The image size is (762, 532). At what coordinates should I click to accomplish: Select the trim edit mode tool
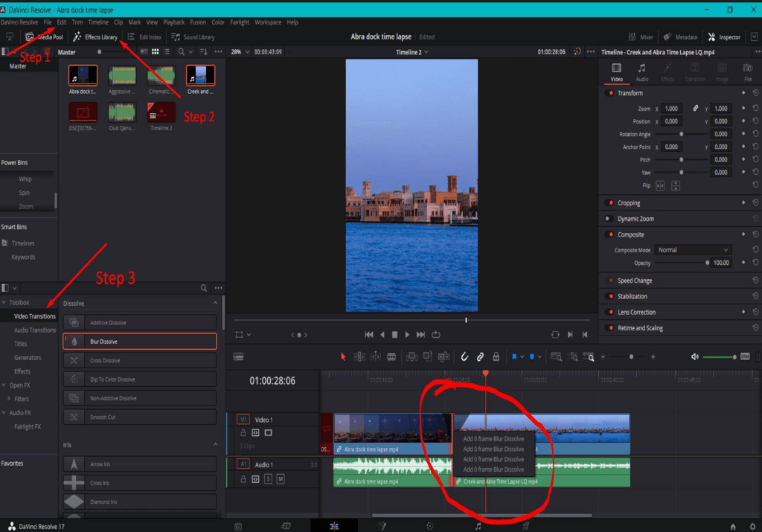359,357
